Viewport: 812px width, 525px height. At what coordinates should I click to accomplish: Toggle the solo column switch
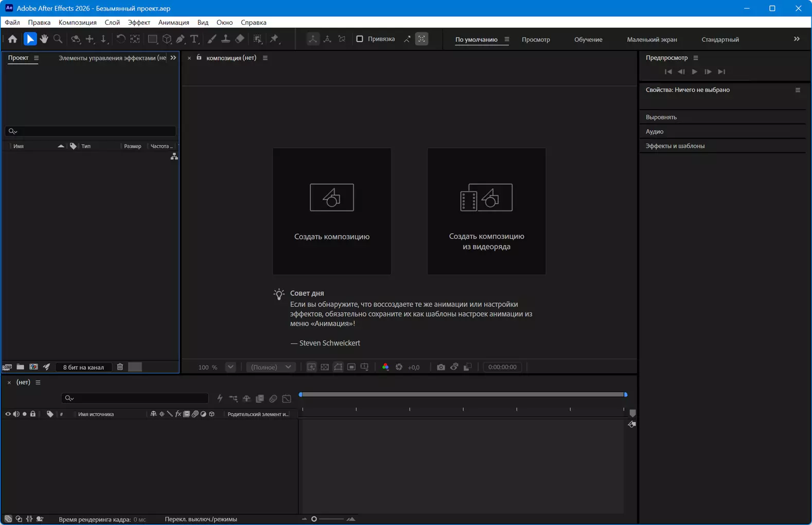coord(24,414)
